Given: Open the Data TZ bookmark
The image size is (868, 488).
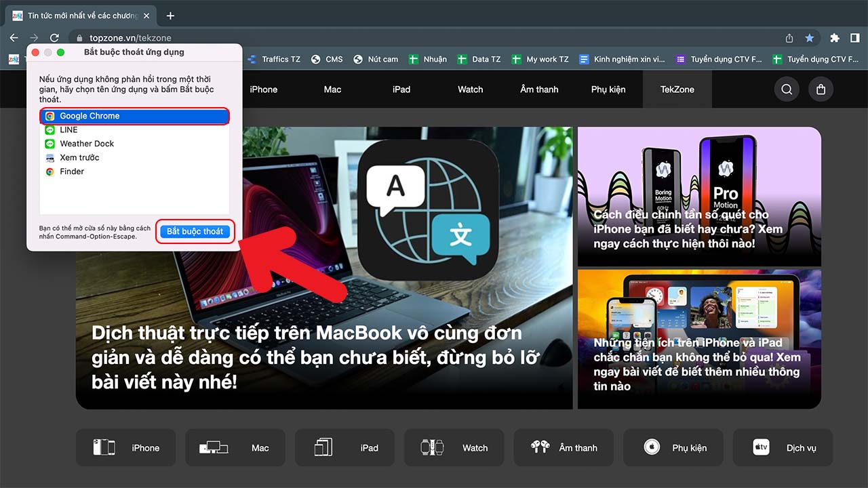Looking at the screenshot, I should click(x=479, y=60).
